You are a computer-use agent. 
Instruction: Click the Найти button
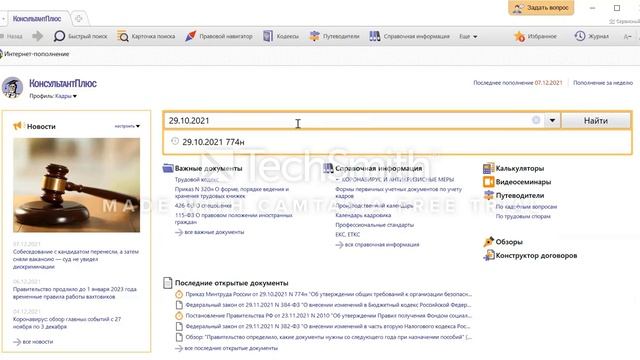coord(596,120)
